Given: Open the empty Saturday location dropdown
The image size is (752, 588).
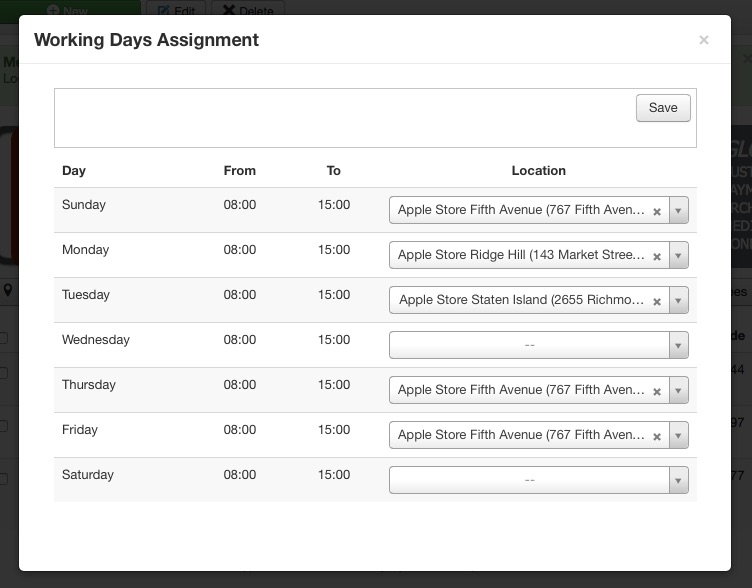Looking at the screenshot, I should (x=539, y=480).
